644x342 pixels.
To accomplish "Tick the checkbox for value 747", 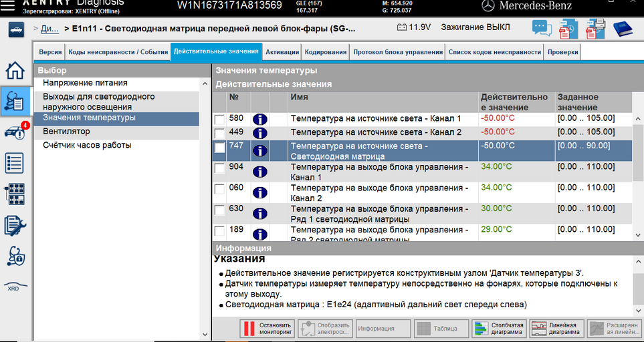I will pos(220,148).
